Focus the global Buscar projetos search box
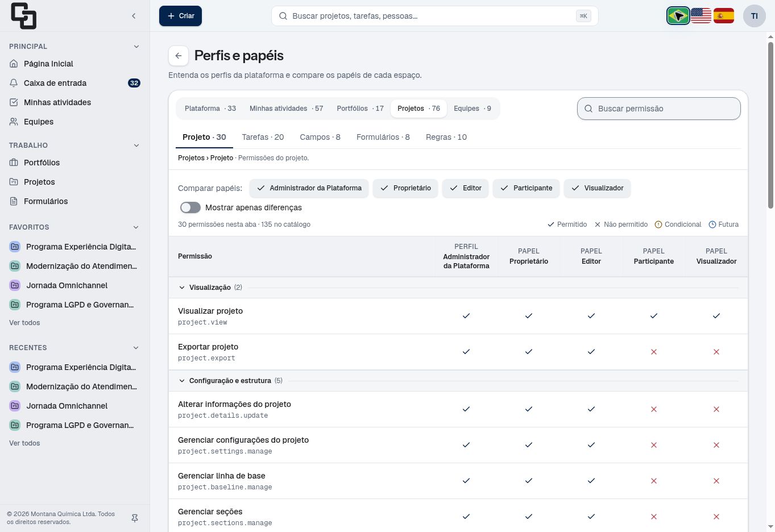 tap(435, 16)
